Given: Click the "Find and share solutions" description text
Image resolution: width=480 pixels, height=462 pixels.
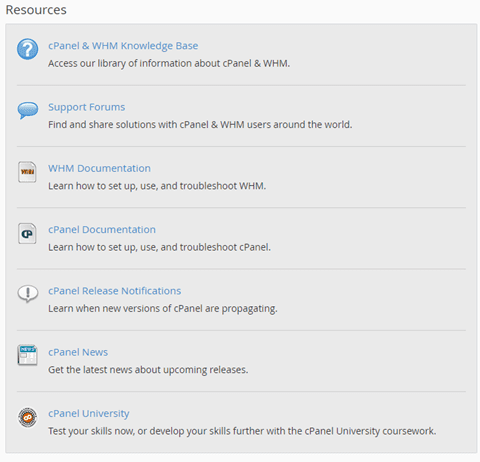Looking at the screenshot, I should pos(200,125).
